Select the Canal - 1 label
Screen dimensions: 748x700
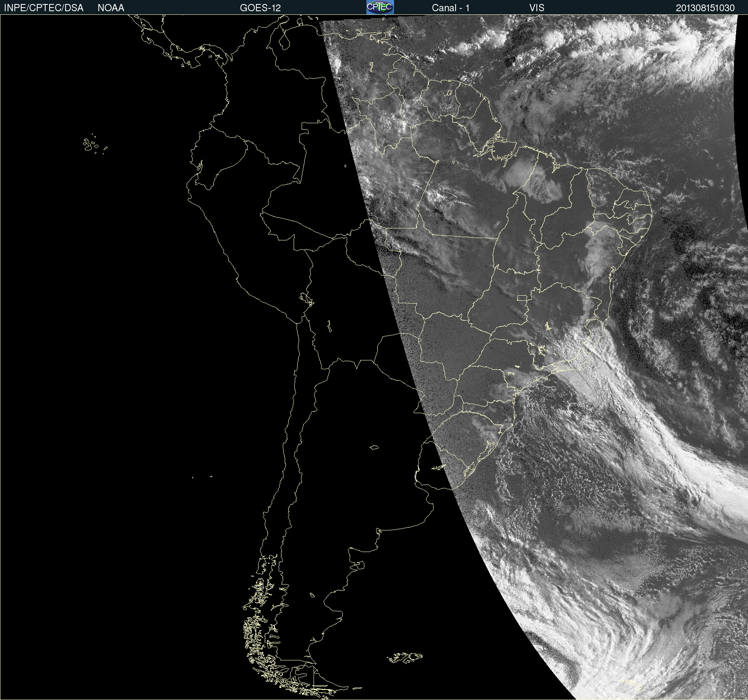click(451, 8)
